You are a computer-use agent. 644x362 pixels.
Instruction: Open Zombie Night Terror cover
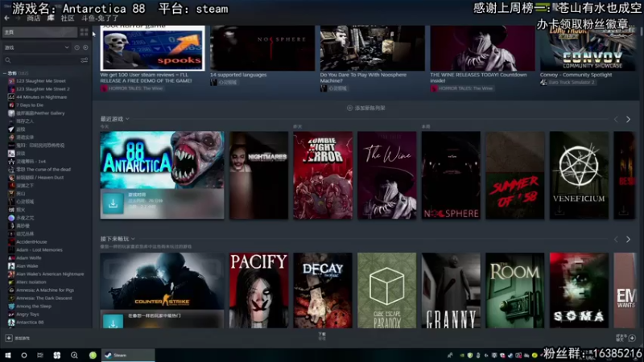(x=323, y=175)
